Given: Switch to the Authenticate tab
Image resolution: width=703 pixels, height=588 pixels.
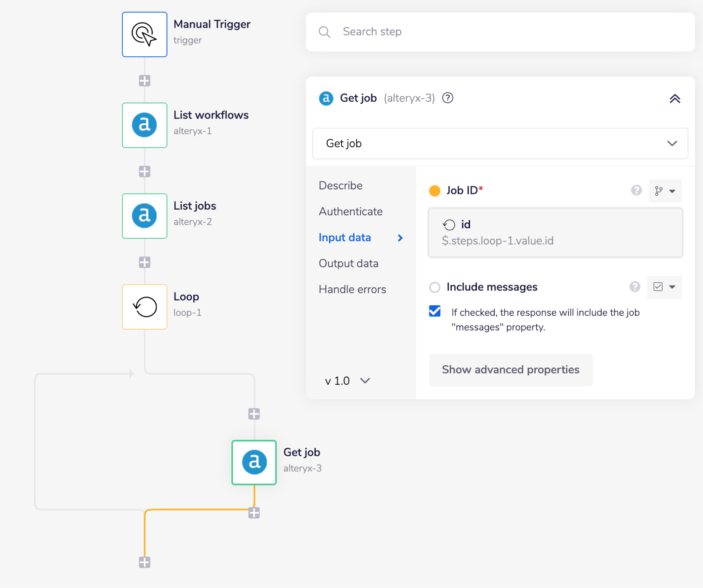Looking at the screenshot, I should pos(350,211).
